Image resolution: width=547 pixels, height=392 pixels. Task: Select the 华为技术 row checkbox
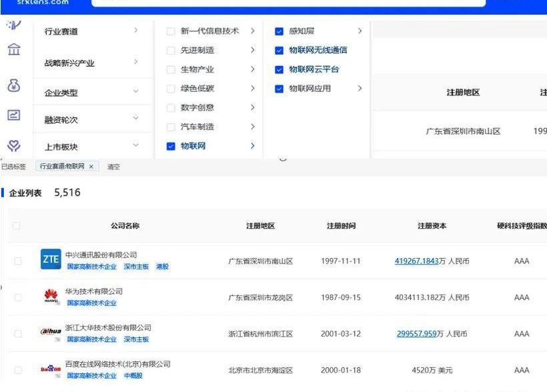click(18, 297)
